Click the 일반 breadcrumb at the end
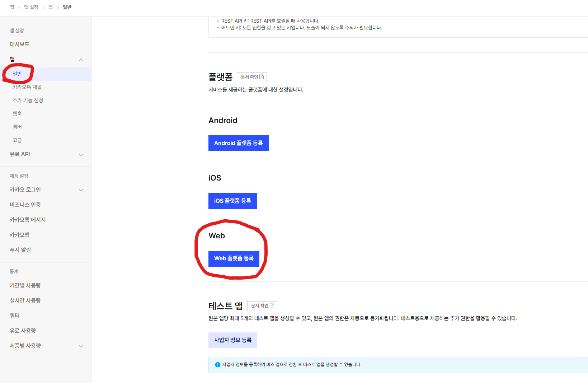 click(x=67, y=7)
